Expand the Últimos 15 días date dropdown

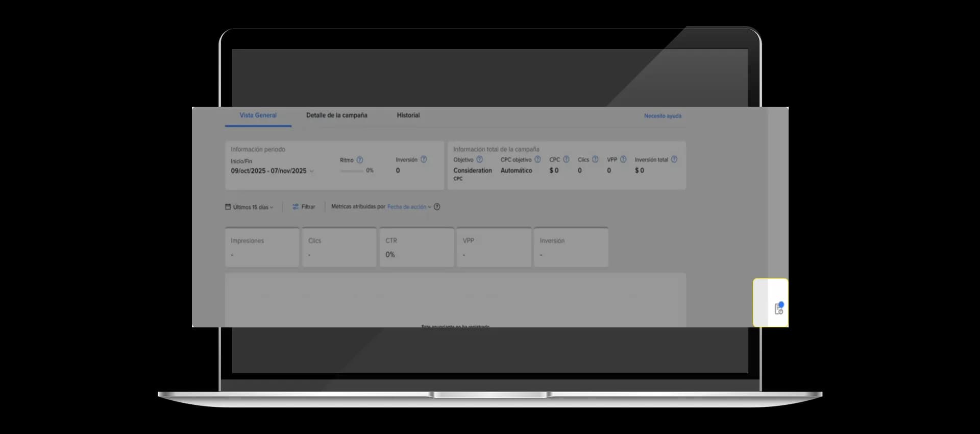pyautogui.click(x=249, y=207)
